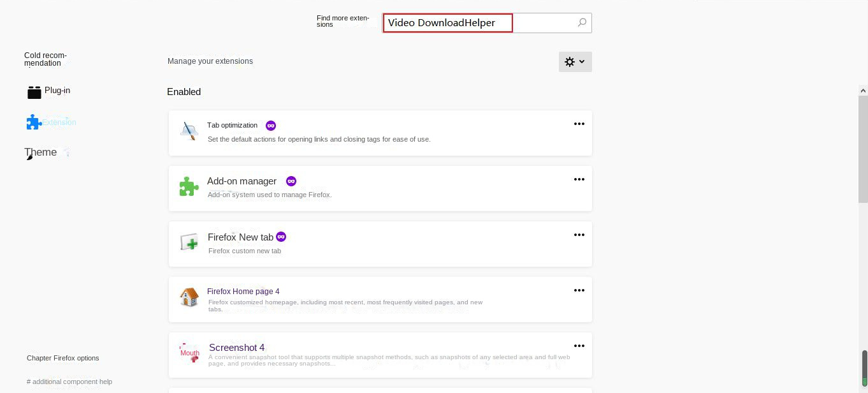Go to the Theme section
868x393 pixels.
point(41,152)
